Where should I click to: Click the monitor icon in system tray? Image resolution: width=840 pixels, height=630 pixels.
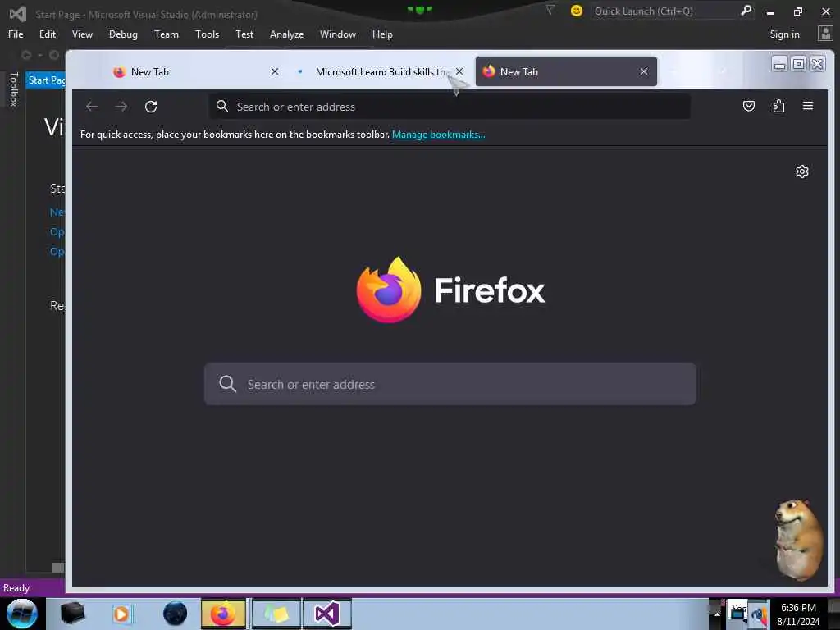tap(737, 614)
